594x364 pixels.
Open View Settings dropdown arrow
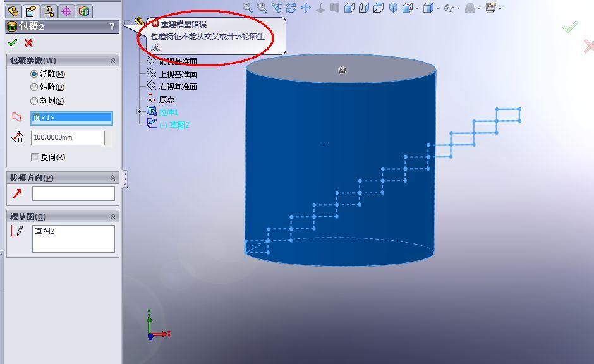500,8
